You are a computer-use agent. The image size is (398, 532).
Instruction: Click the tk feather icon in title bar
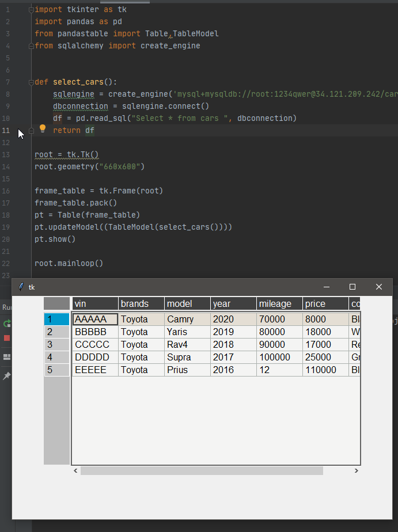21,287
